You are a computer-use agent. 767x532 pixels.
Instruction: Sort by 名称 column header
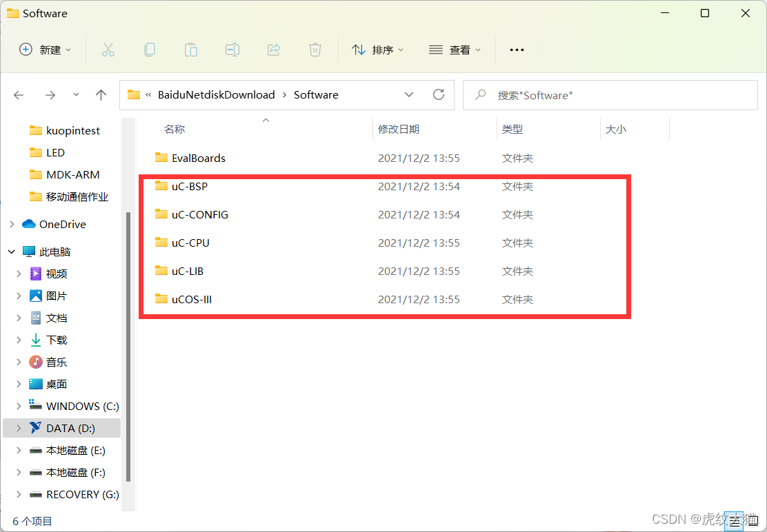175,130
